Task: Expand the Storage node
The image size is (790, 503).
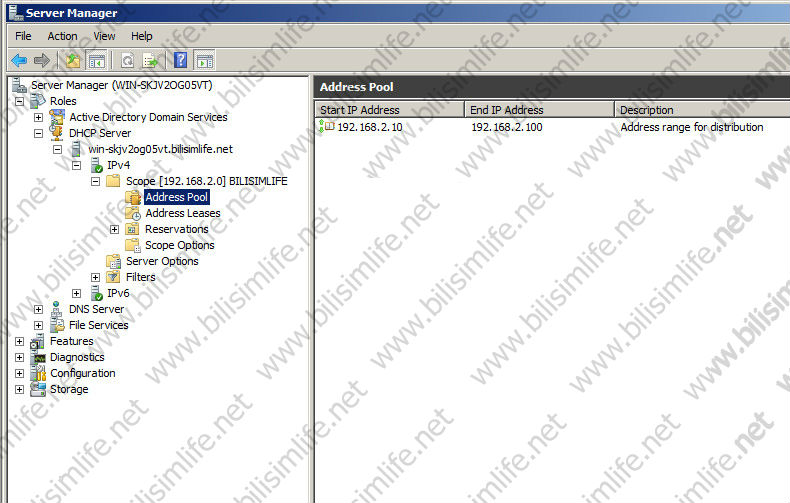Action: tap(19, 390)
